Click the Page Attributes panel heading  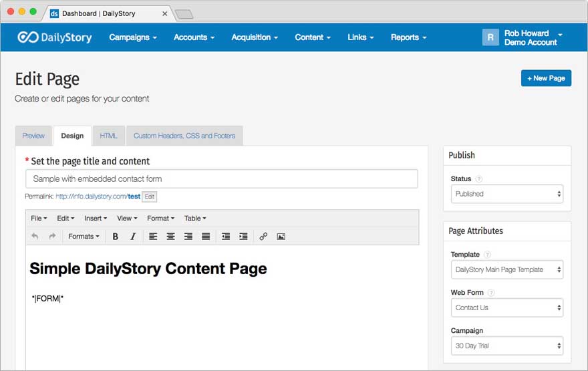pyautogui.click(x=476, y=231)
